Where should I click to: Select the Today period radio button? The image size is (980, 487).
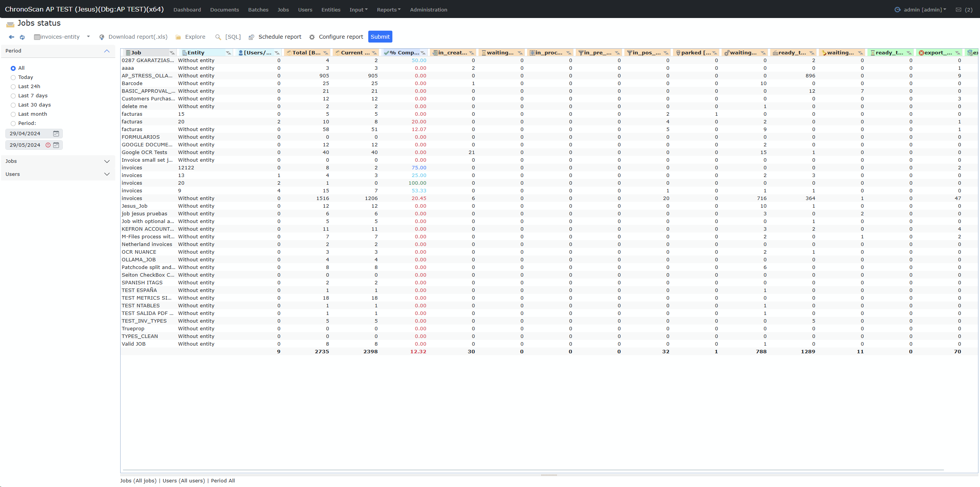point(13,77)
